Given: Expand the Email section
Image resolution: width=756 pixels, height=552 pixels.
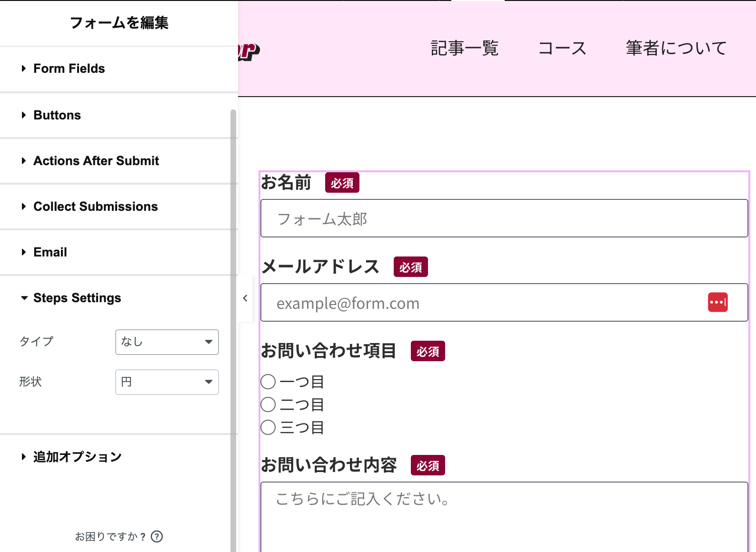Looking at the screenshot, I should pos(50,252).
